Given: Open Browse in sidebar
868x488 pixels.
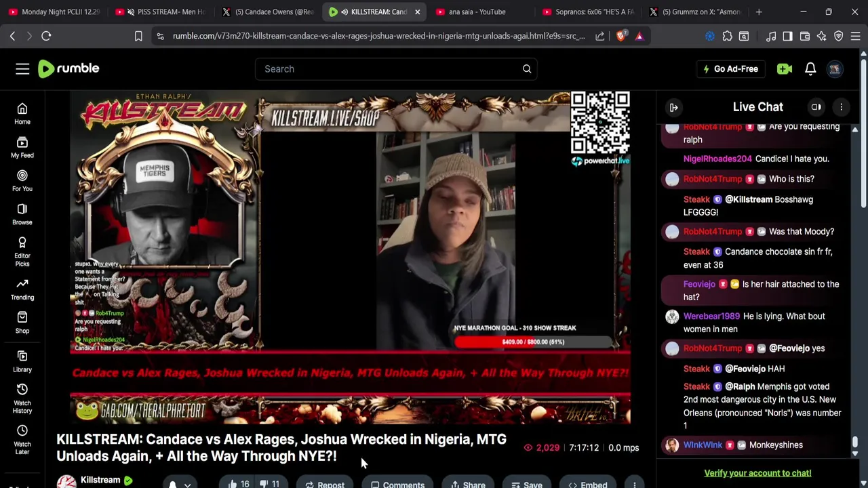Looking at the screenshot, I should coord(22,214).
